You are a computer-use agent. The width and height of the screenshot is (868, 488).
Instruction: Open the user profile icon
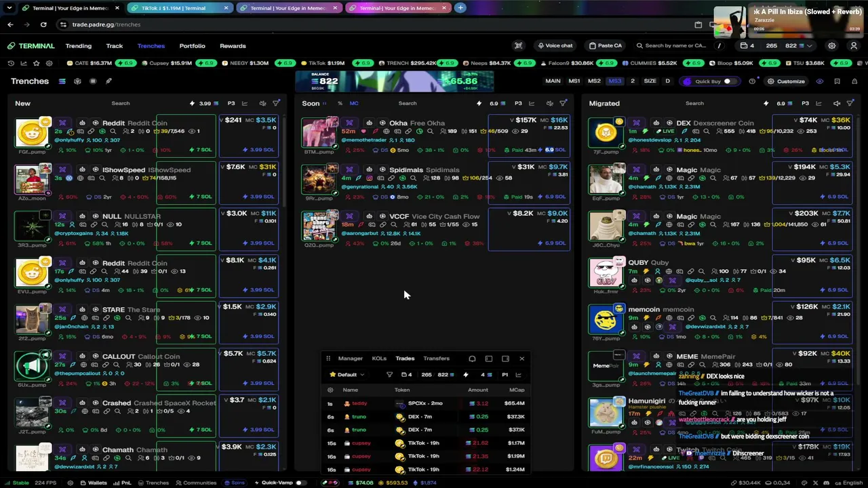click(x=854, y=46)
